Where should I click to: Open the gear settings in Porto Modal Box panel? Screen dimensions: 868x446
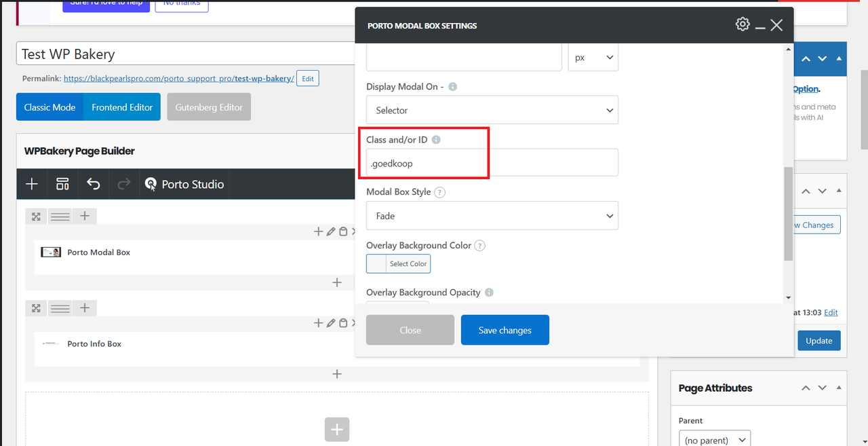coord(743,24)
